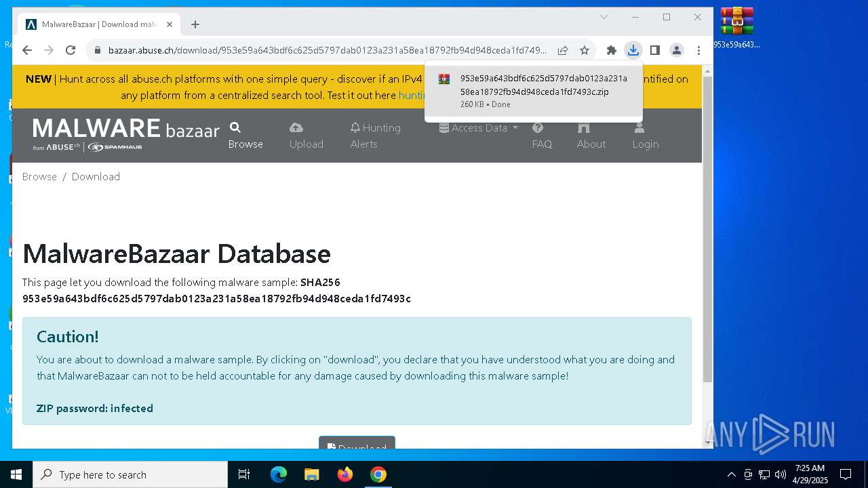Open the Browse menu item
This screenshot has width=868, height=488.
point(245,136)
